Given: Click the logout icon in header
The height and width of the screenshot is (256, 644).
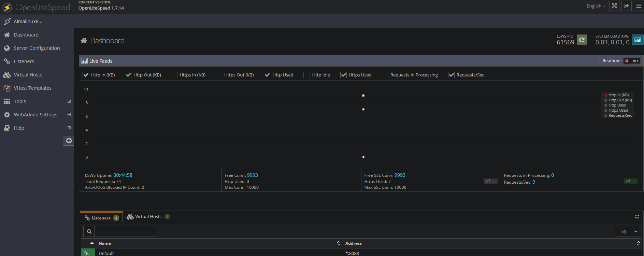Looking at the screenshot, I should [x=627, y=6].
